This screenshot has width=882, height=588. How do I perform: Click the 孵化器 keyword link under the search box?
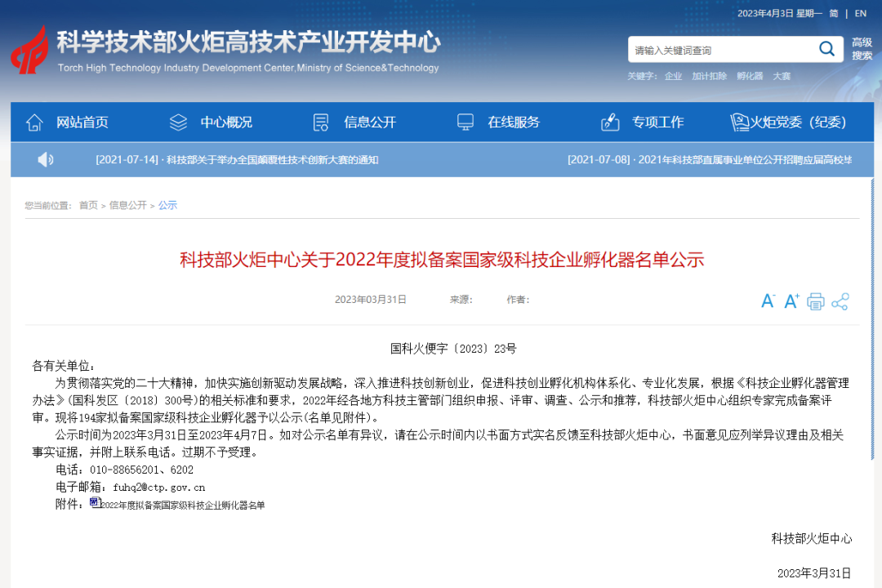point(750,74)
